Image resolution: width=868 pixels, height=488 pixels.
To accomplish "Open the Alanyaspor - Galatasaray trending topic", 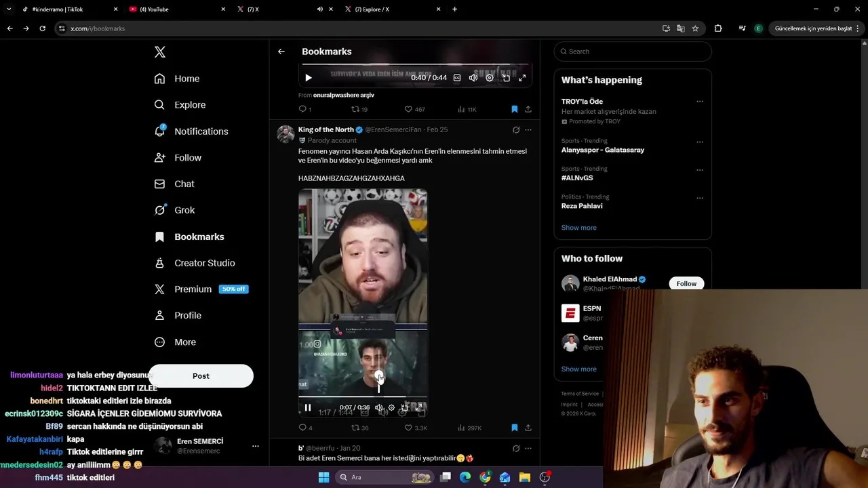I will pos(603,150).
